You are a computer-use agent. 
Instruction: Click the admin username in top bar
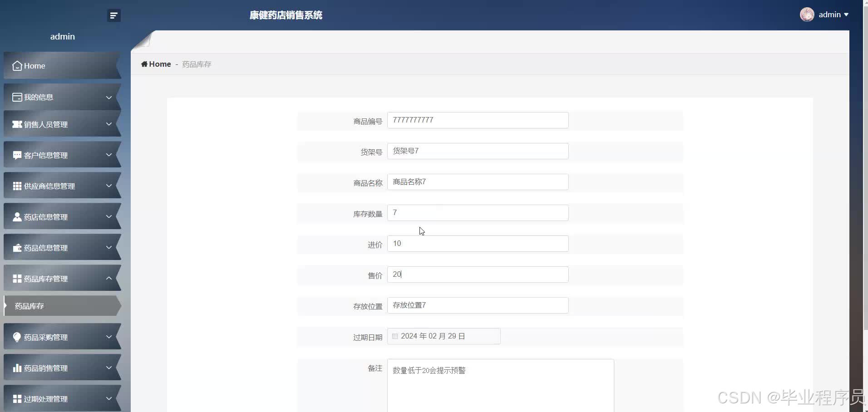(x=829, y=15)
